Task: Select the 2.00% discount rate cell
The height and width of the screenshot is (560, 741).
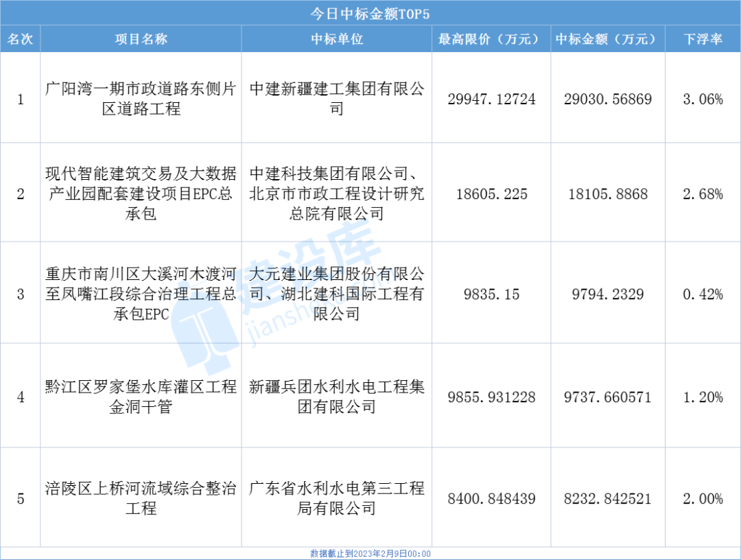Action: pyautogui.click(x=703, y=499)
